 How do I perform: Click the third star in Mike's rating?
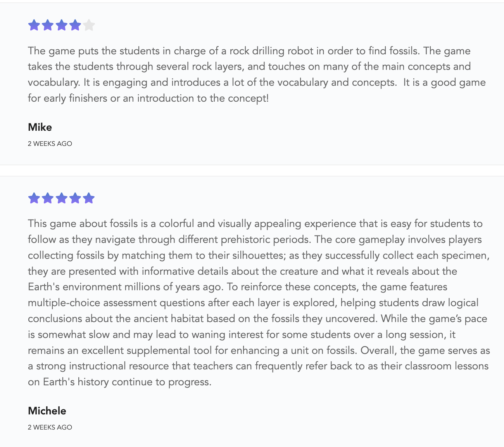pos(62,25)
